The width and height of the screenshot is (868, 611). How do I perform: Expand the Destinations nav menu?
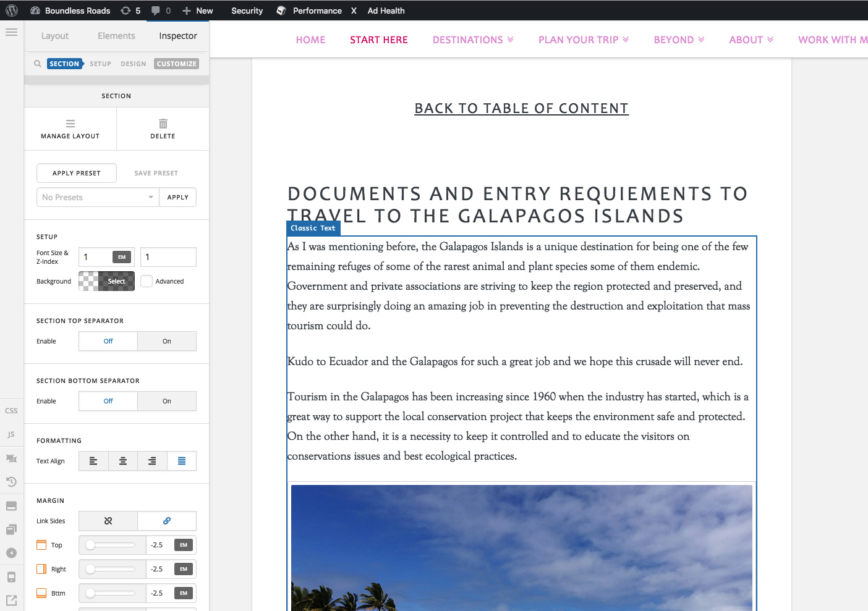click(473, 40)
